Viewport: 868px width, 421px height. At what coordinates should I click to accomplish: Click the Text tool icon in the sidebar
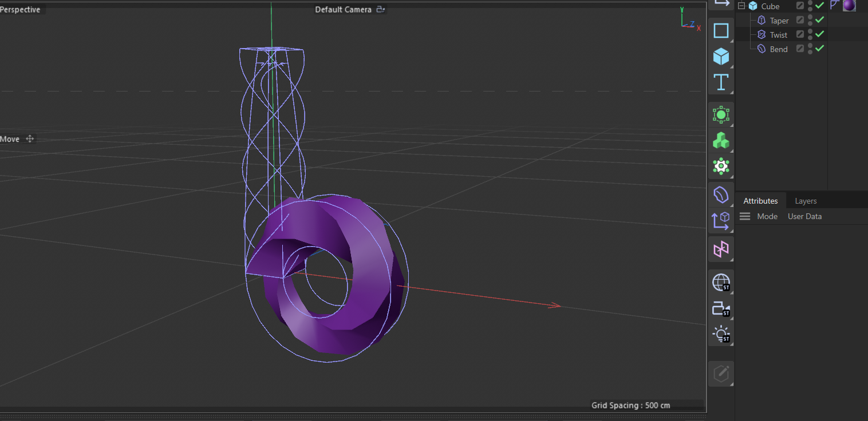[x=721, y=82]
